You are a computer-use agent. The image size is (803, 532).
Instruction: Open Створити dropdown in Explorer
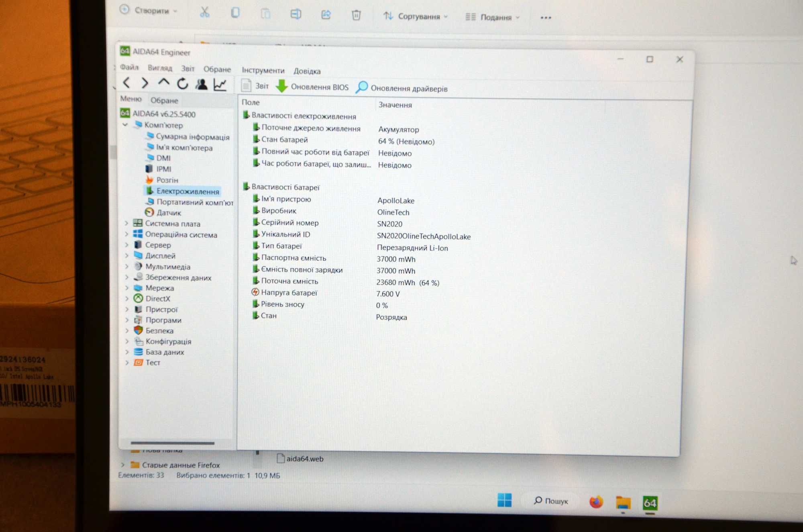coord(149,11)
